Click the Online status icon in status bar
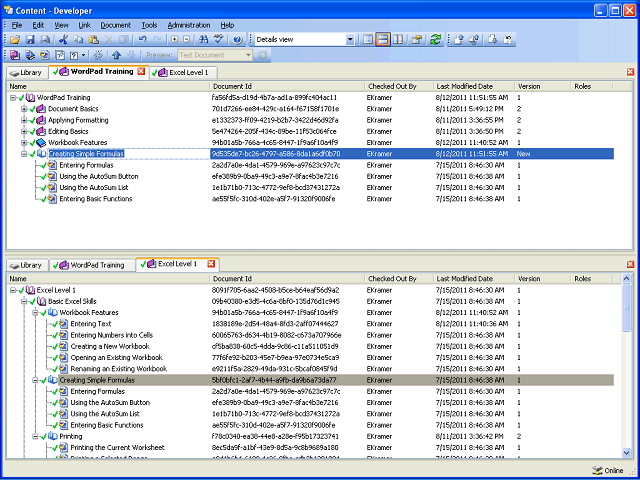 point(596,471)
